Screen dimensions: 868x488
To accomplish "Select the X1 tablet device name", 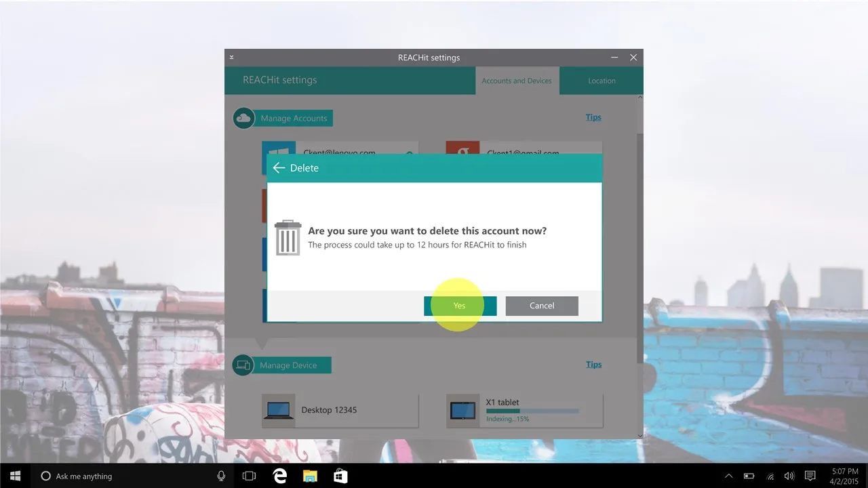I will click(502, 403).
